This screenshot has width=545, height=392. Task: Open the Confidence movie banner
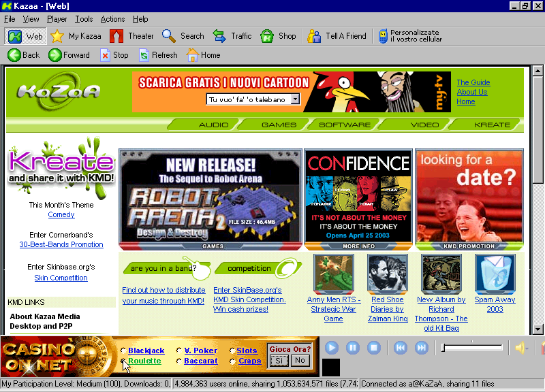click(x=358, y=199)
